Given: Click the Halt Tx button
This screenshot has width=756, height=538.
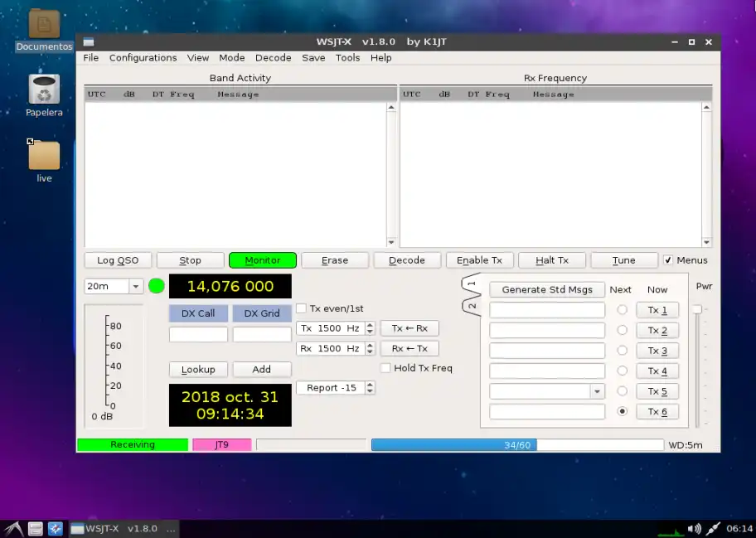Looking at the screenshot, I should [551, 260].
